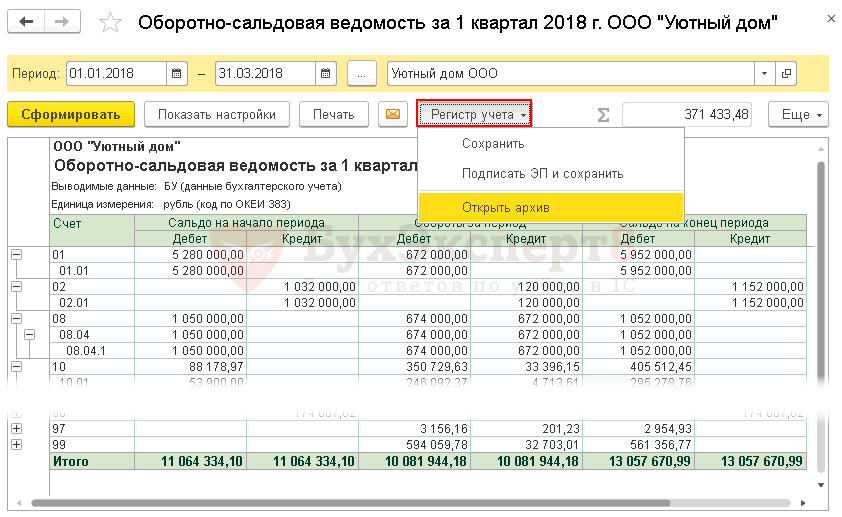
Task: Expand the organization dropdown list arrow
Action: click(765, 74)
